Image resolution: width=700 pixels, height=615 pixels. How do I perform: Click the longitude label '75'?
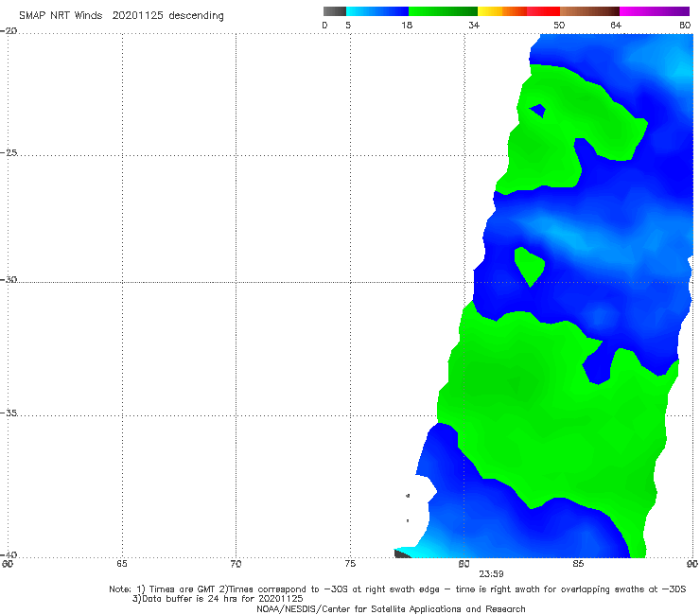[x=350, y=564]
